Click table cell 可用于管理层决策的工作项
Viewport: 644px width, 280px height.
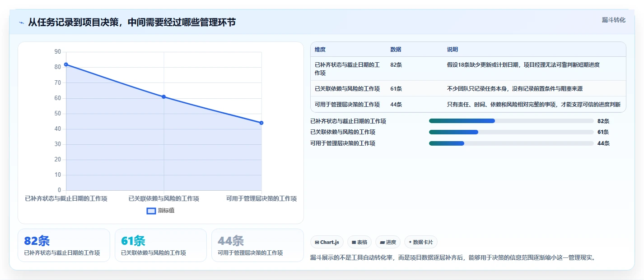tap(347, 105)
